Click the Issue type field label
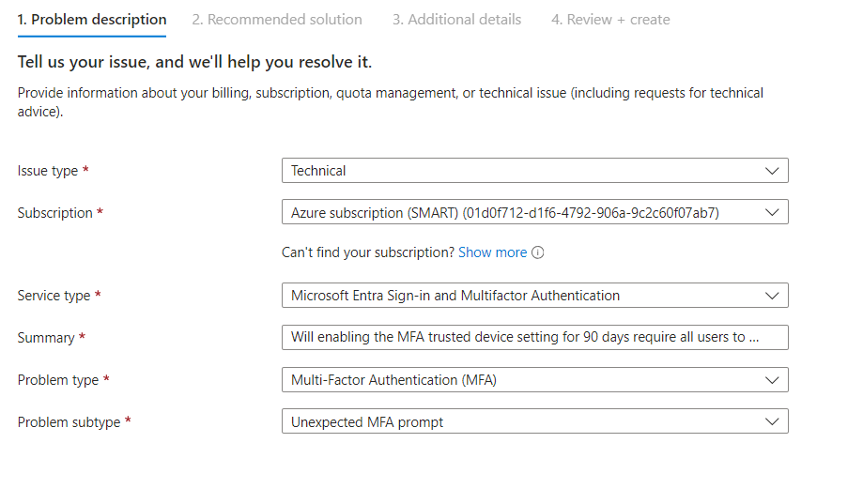Image resolution: width=863 pixels, height=504 pixels. (x=48, y=171)
